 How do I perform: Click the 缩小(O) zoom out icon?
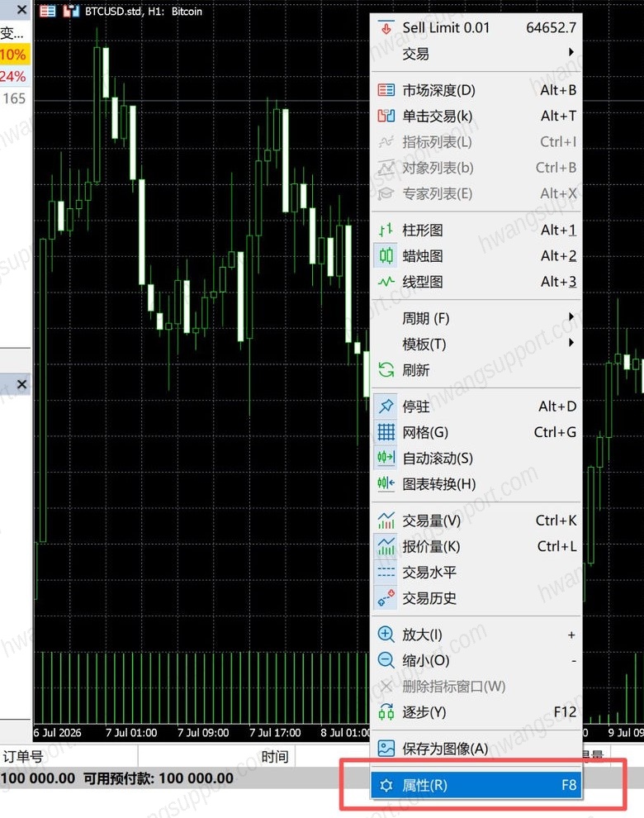click(386, 660)
